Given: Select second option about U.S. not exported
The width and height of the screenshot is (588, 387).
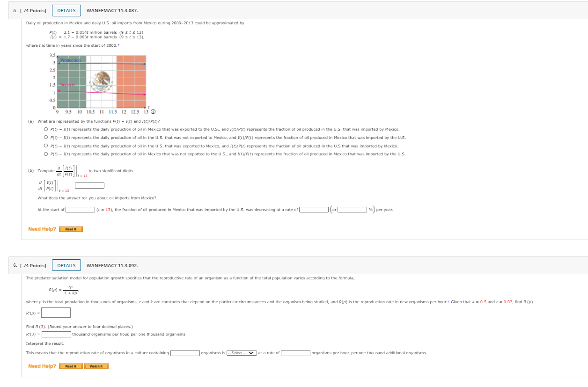Looking at the screenshot, I should 46,138.
